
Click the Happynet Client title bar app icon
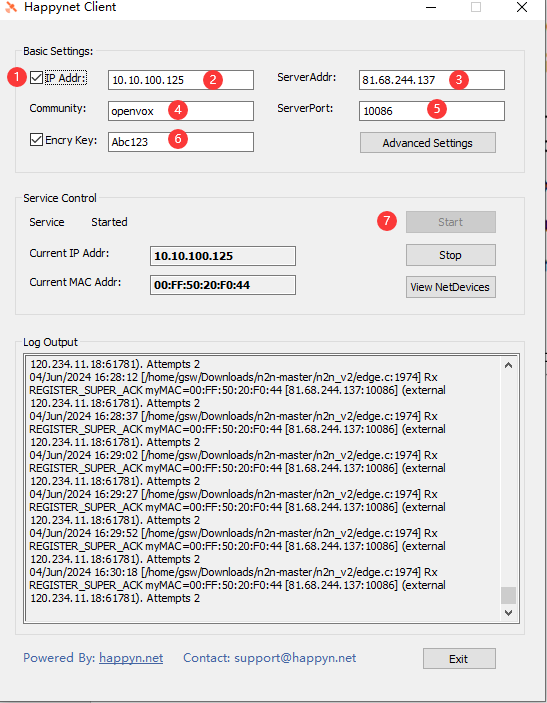(x=11, y=7)
